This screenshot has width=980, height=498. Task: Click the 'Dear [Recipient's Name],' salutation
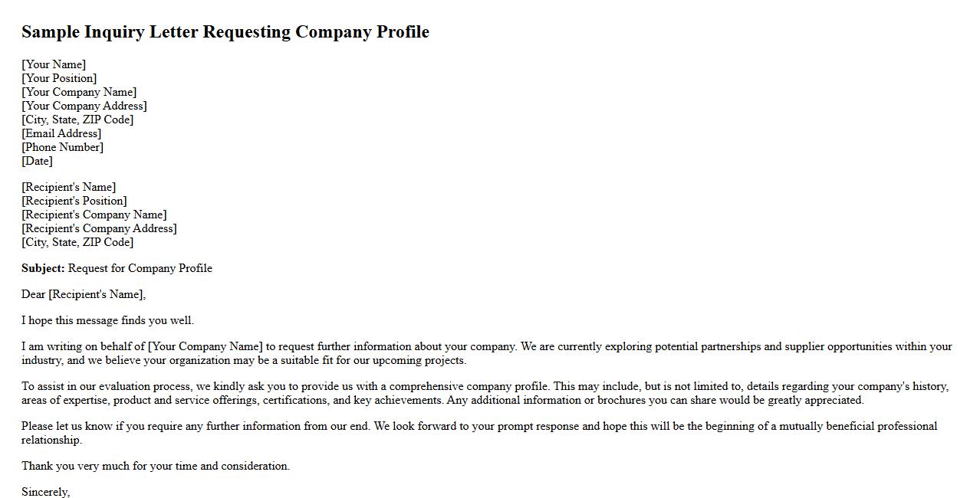click(84, 294)
